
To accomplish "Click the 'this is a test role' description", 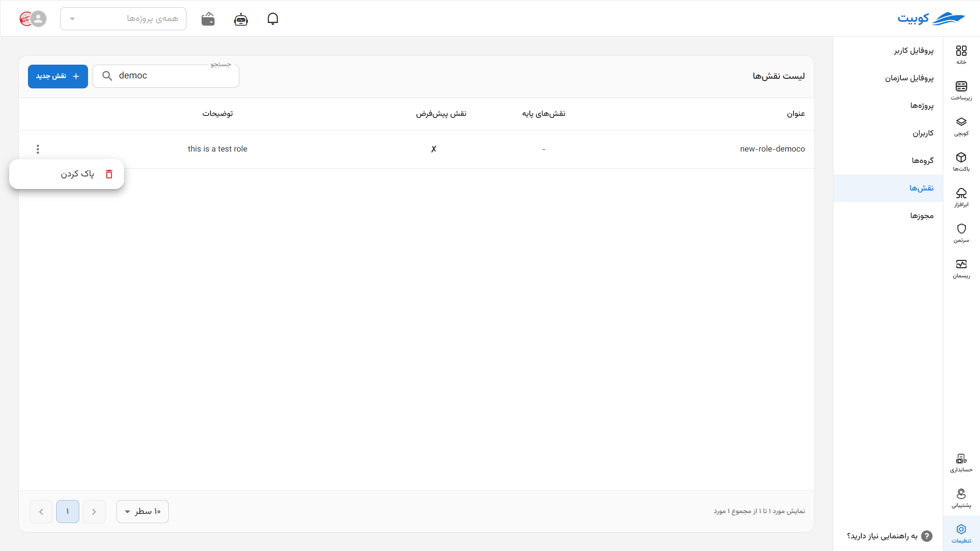I will (x=217, y=149).
